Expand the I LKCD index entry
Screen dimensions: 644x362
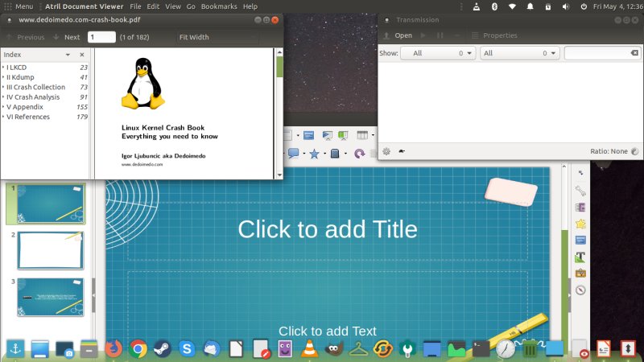click(x=3, y=67)
